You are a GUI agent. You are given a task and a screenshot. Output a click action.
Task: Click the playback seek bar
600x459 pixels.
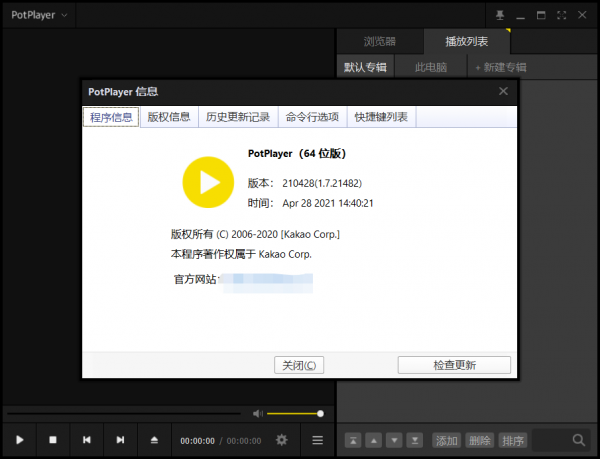tap(124, 413)
